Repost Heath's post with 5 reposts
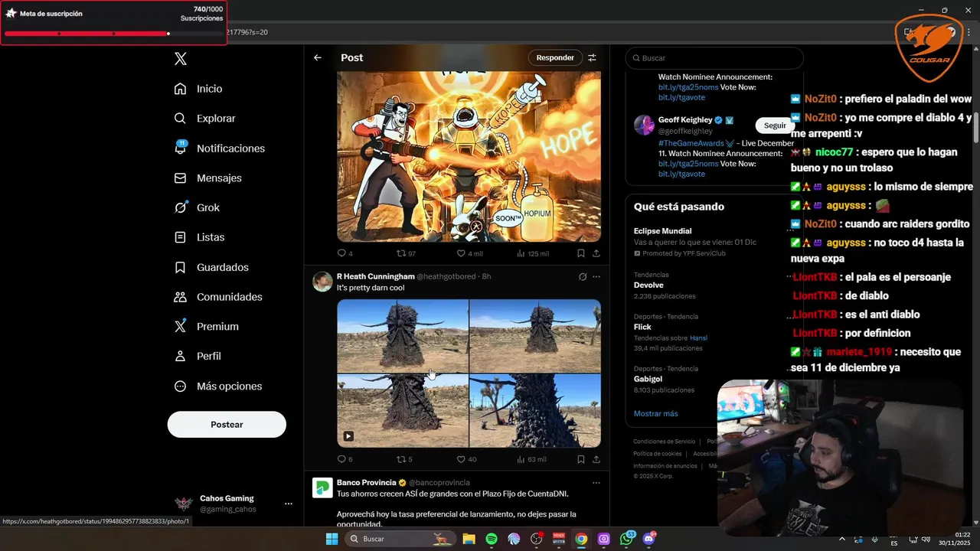Screen dimensions: 980x551 404,459
